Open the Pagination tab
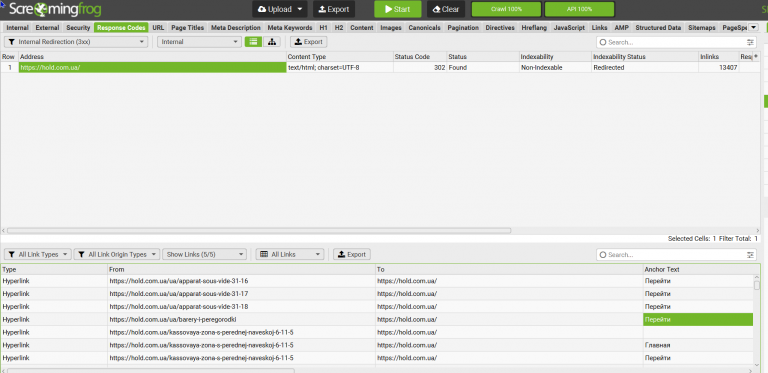This screenshot has height=373, width=768. coord(463,28)
